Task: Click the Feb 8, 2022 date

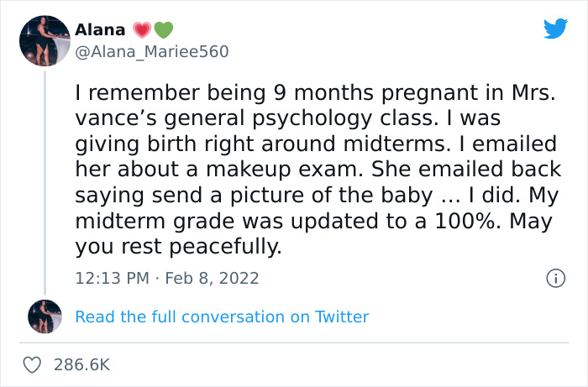Action: [x=211, y=278]
